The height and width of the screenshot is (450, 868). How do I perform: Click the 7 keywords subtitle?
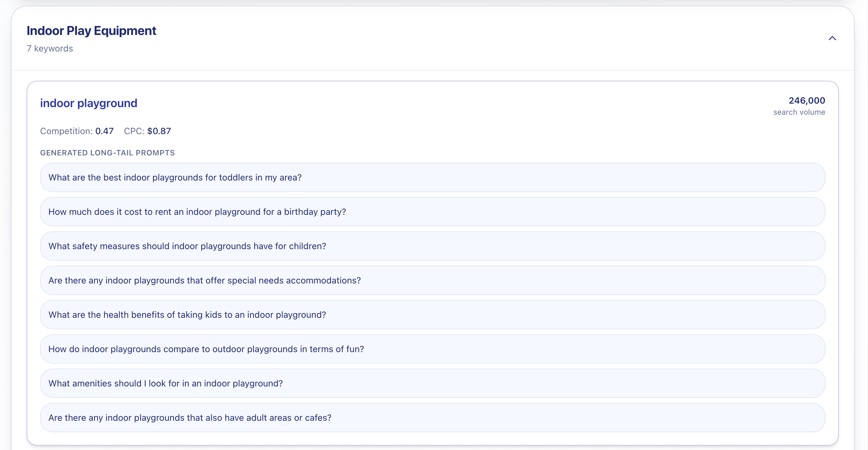point(50,49)
